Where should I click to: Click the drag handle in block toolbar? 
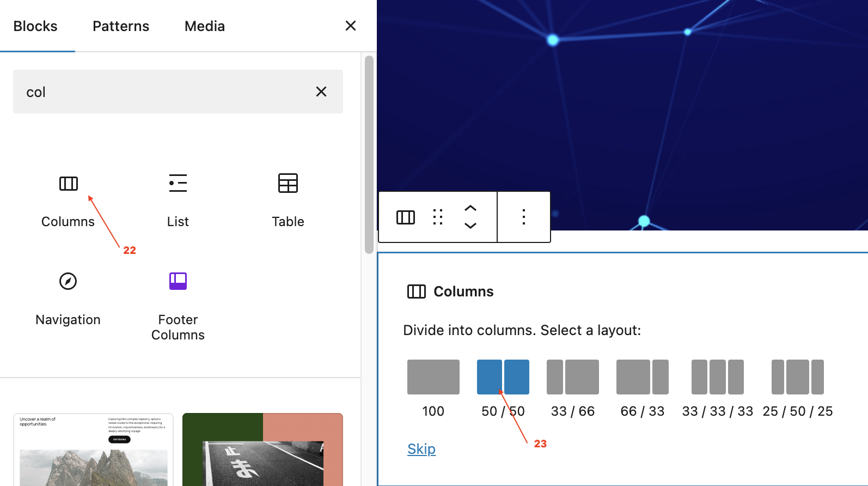tap(438, 217)
